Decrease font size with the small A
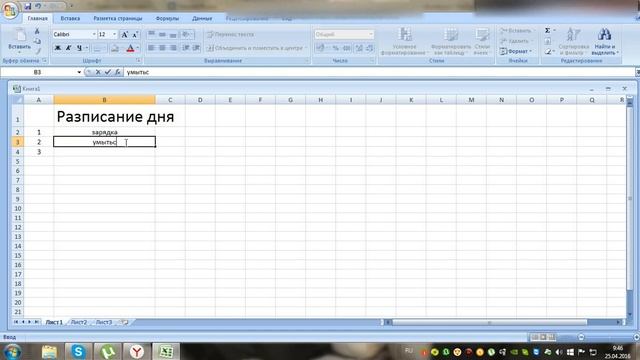The width and height of the screenshot is (640, 360). pos(135,35)
